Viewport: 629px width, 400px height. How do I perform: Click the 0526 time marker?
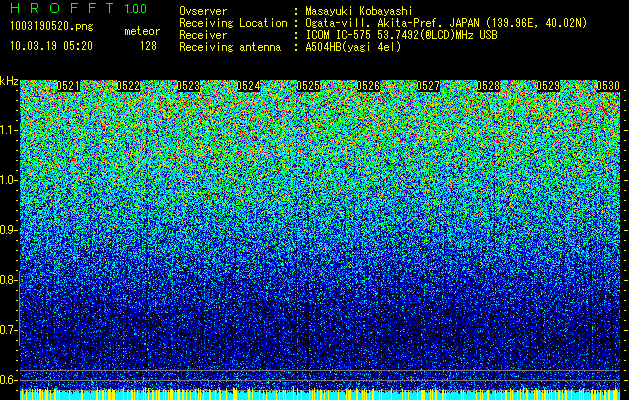368,85
